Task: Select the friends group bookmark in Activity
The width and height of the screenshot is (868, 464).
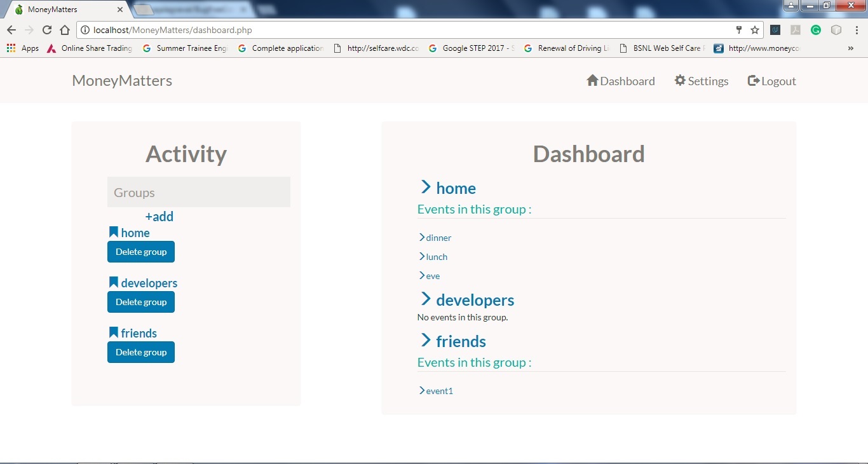Action: [x=133, y=333]
